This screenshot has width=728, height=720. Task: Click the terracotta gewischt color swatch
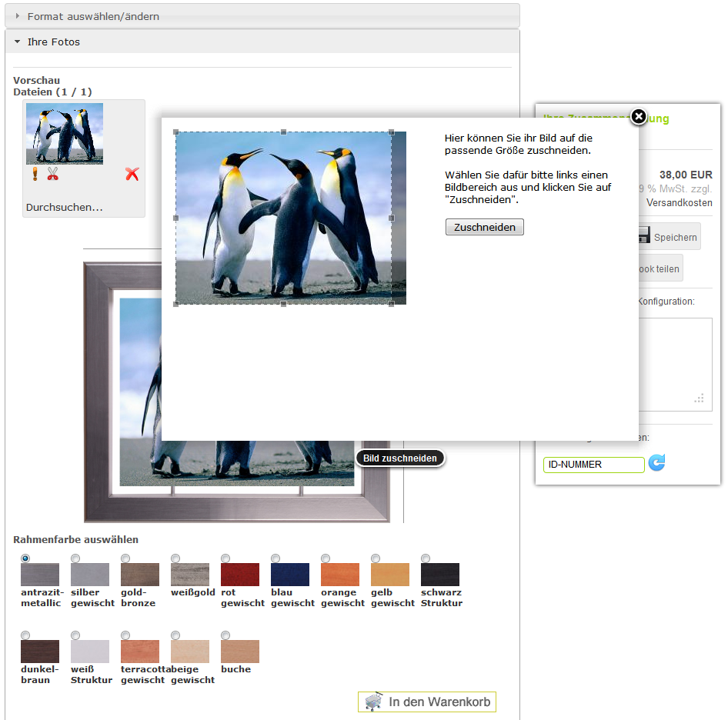140,652
